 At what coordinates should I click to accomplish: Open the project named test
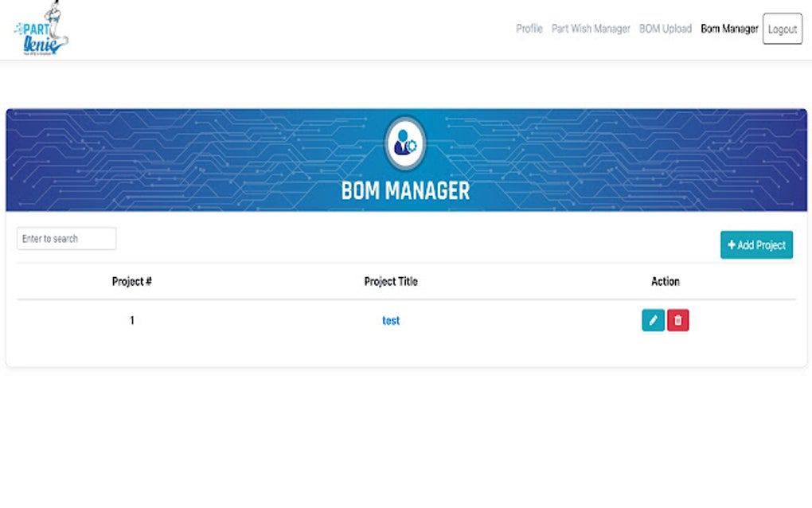click(389, 319)
